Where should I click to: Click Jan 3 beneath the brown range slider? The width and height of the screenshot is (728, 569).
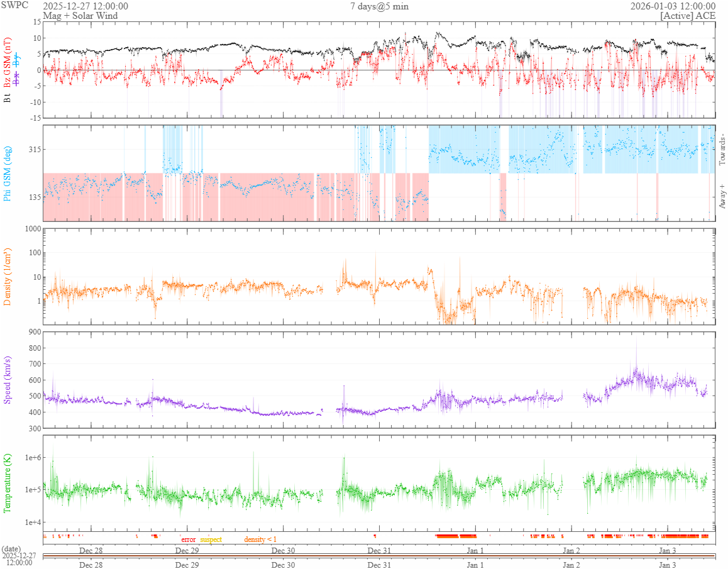[668, 565]
